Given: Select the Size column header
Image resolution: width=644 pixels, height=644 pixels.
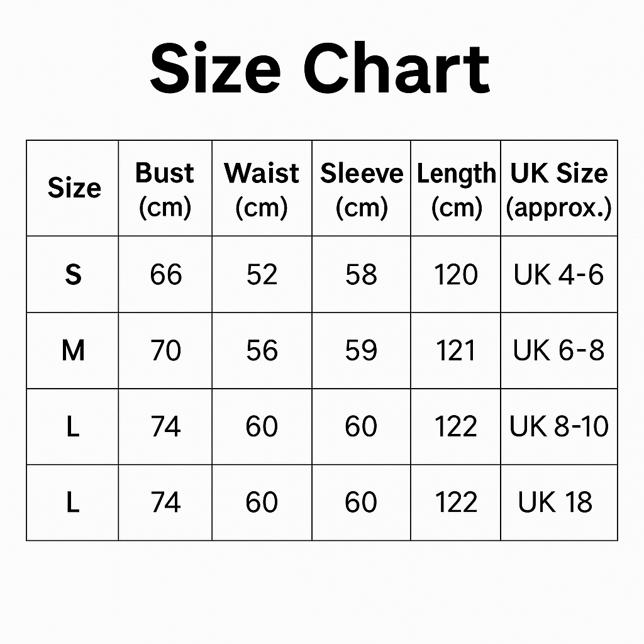Looking at the screenshot, I should tap(74, 188).
